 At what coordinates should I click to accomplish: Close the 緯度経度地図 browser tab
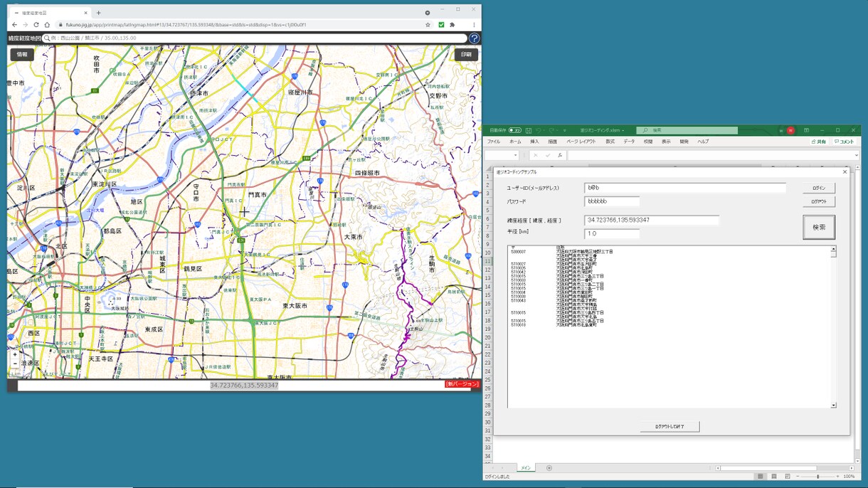85,13
